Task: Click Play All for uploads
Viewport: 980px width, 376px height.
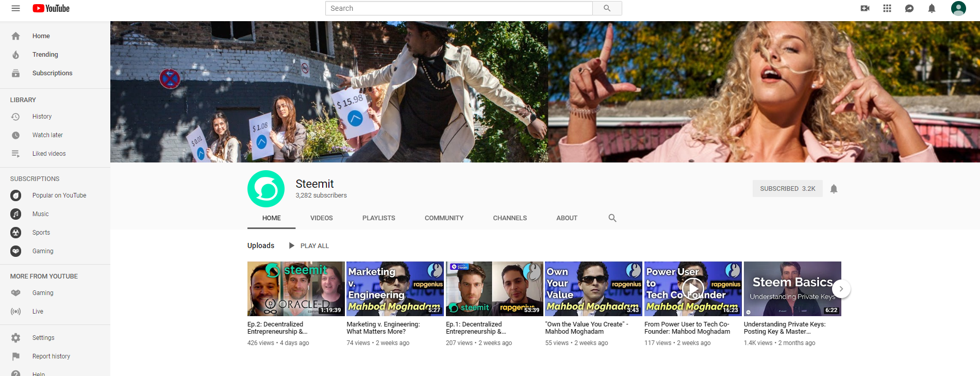Action: [308, 246]
